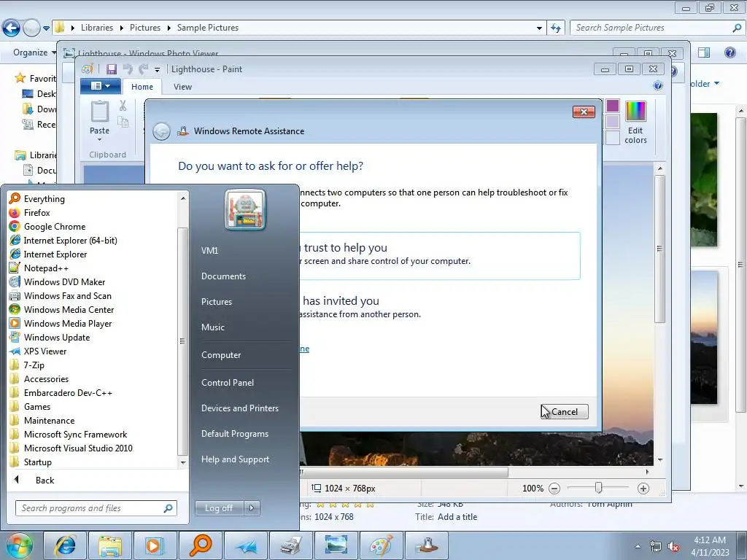This screenshot has height=560, width=747.
Task: Launch Firefox from the Start menu
Action: point(29,212)
